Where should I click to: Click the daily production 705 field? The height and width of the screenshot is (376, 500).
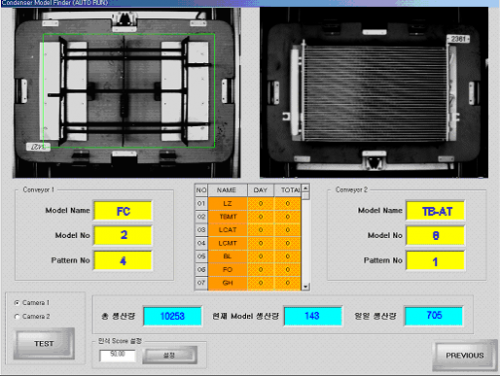pyautogui.click(x=434, y=316)
